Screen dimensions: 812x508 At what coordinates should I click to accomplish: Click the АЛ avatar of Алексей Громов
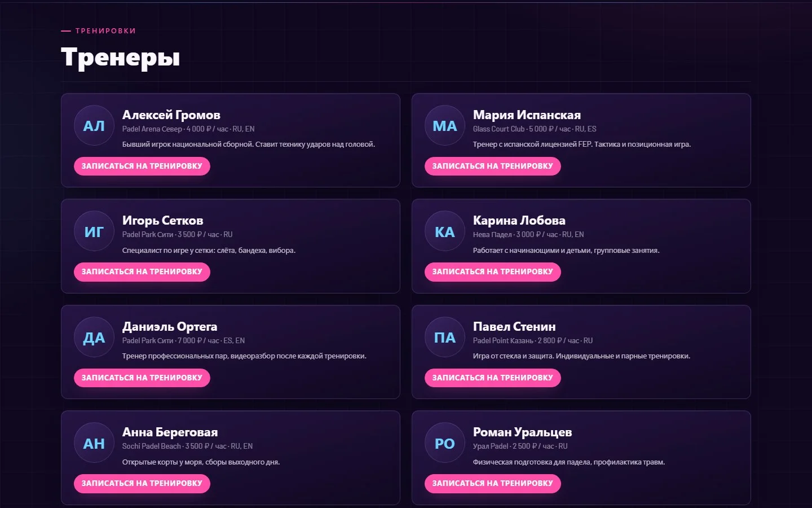pyautogui.click(x=94, y=126)
